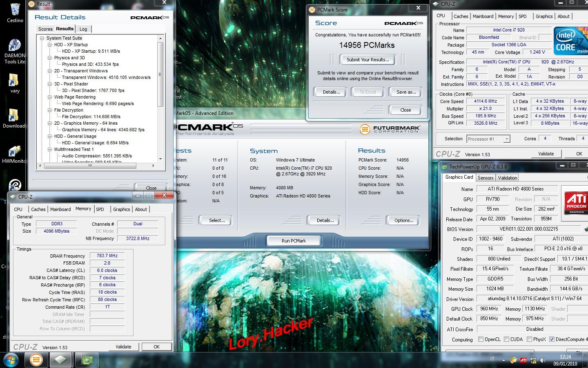Open Mainboard tab in top-right CPU-Z
Viewport: 588px width, 368px height.
[x=483, y=16]
